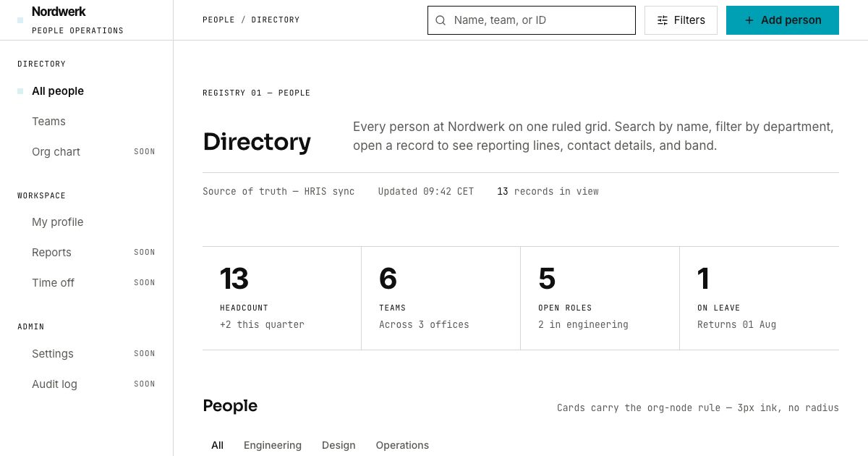The width and height of the screenshot is (868, 456).
Task: Go to Teams in sidebar
Action: (87, 122)
